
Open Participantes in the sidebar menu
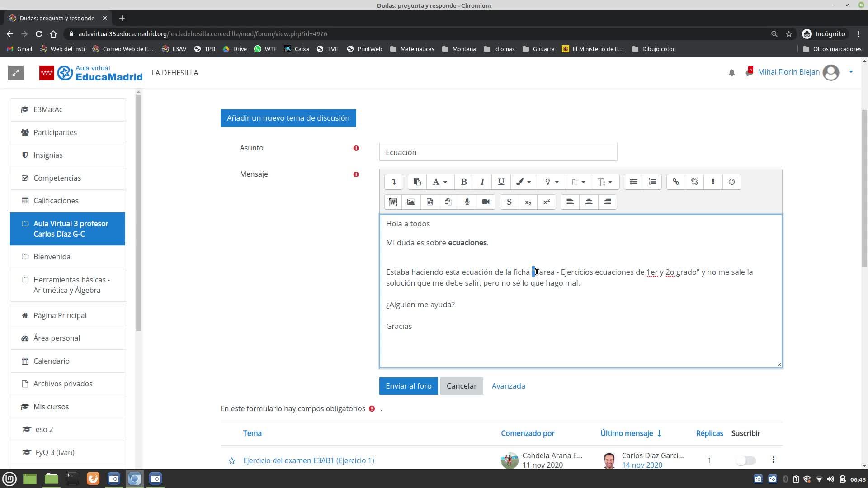click(55, 132)
